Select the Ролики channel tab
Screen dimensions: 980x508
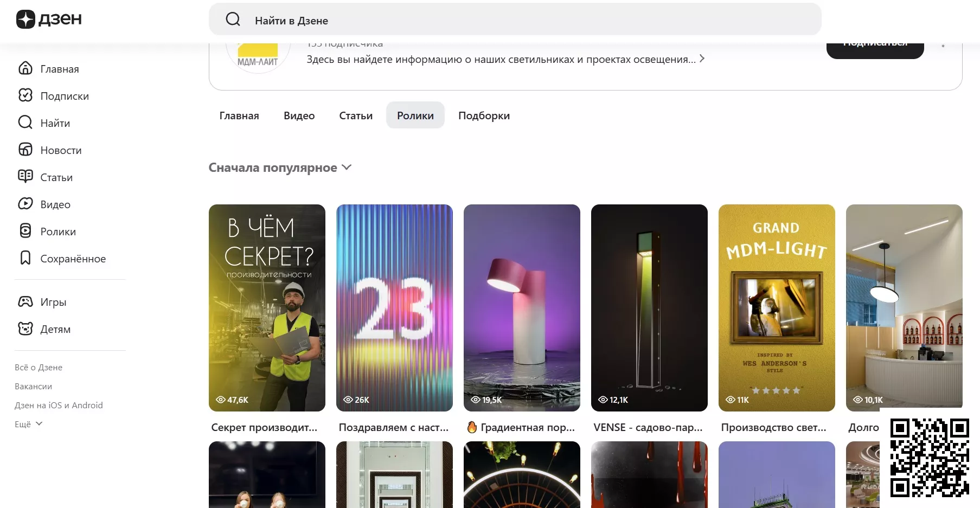tap(415, 115)
